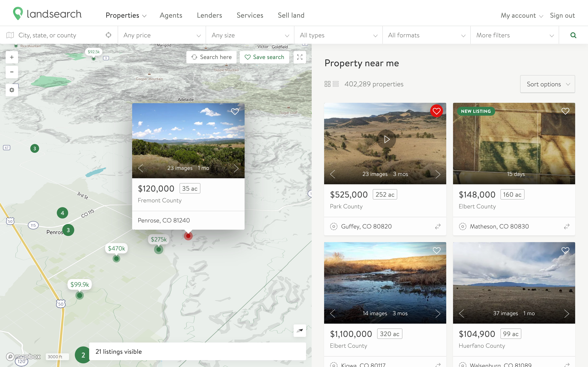The height and width of the screenshot is (367, 588).
Task: Click the map tilt compass icon
Action: [300, 330]
